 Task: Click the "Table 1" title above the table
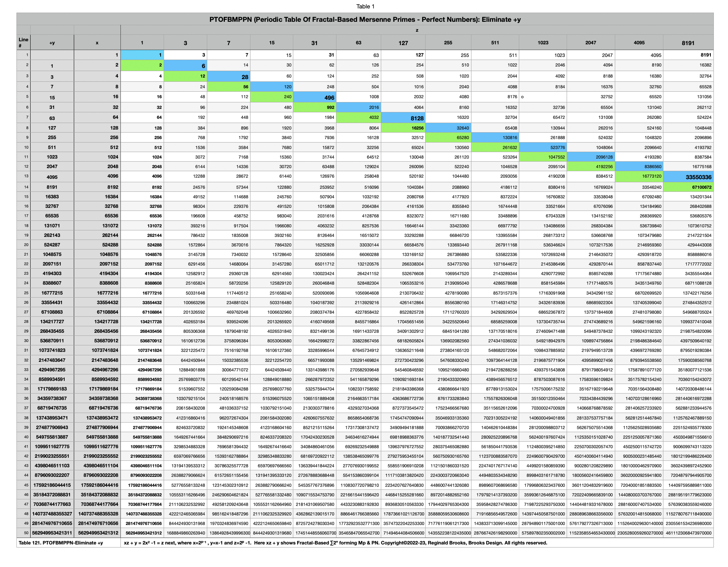[x=365, y=6]
